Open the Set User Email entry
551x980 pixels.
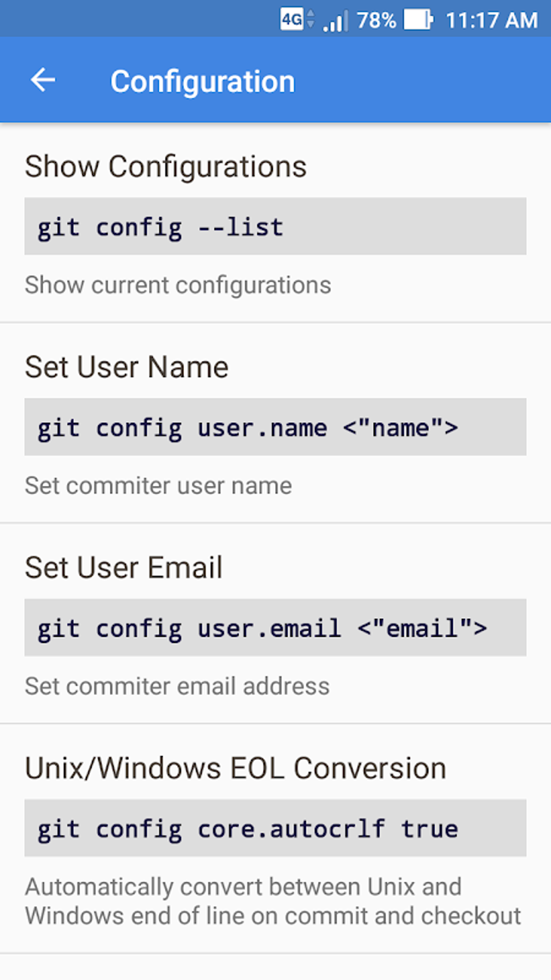pyautogui.click(x=124, y=568)
